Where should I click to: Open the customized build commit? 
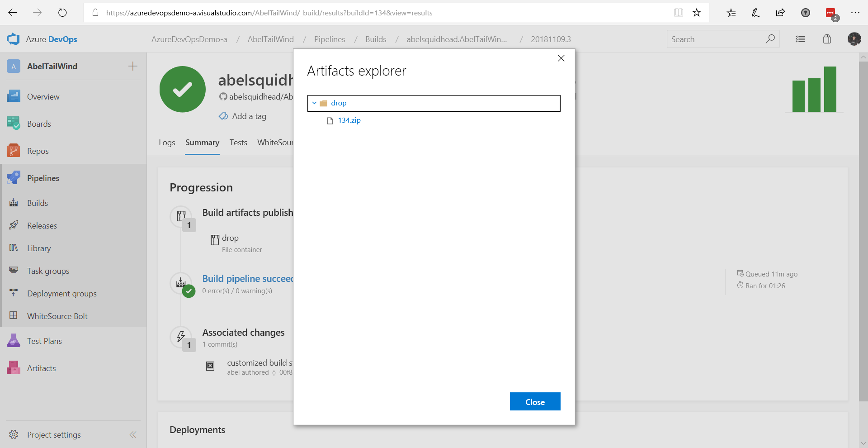pos(260,363)
